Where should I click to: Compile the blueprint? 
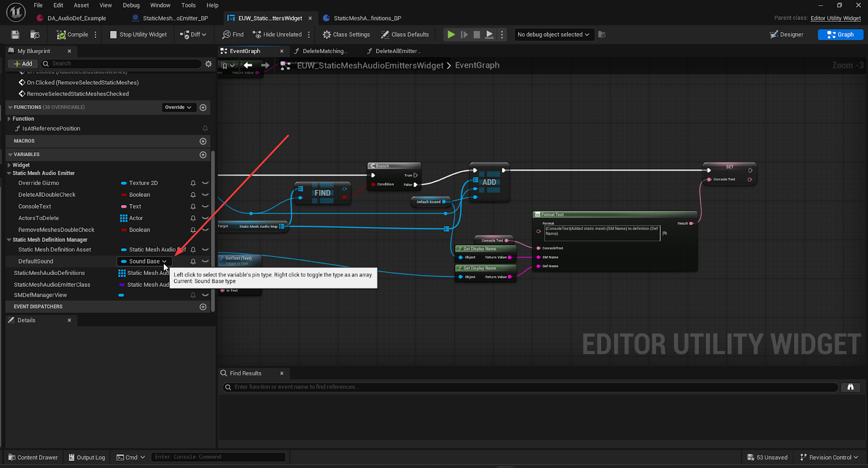click(x=72, y=34)
